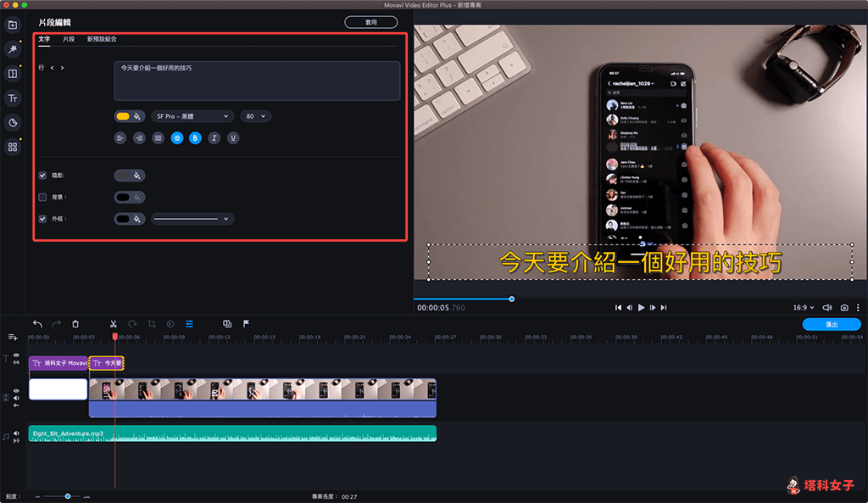868x503 pixels.
Task: Disable the 陰影 shadow checkbox
Action: pos(42,176)
